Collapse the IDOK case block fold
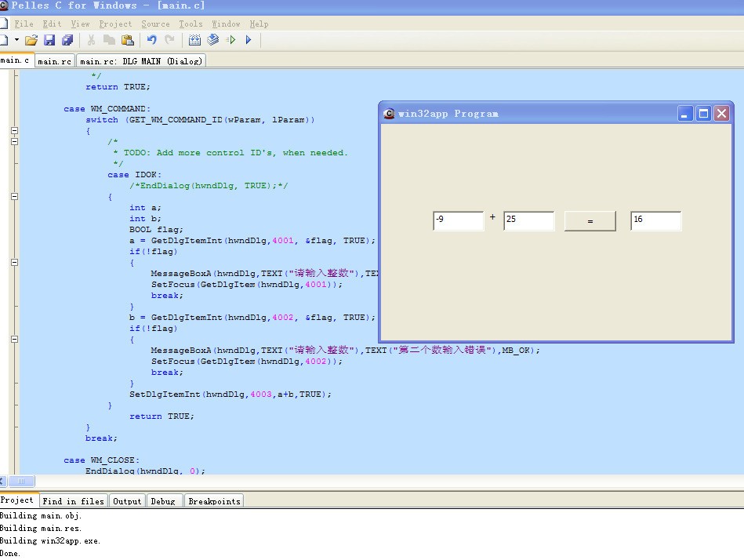Viewport: 744px width, 560px height. coord(15,197)
